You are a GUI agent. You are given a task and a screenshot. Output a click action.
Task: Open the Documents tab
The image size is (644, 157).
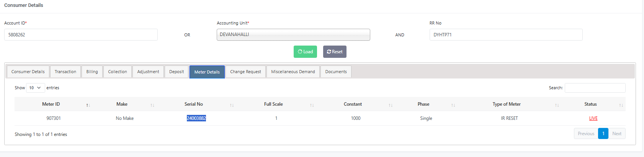click(336, 72)
